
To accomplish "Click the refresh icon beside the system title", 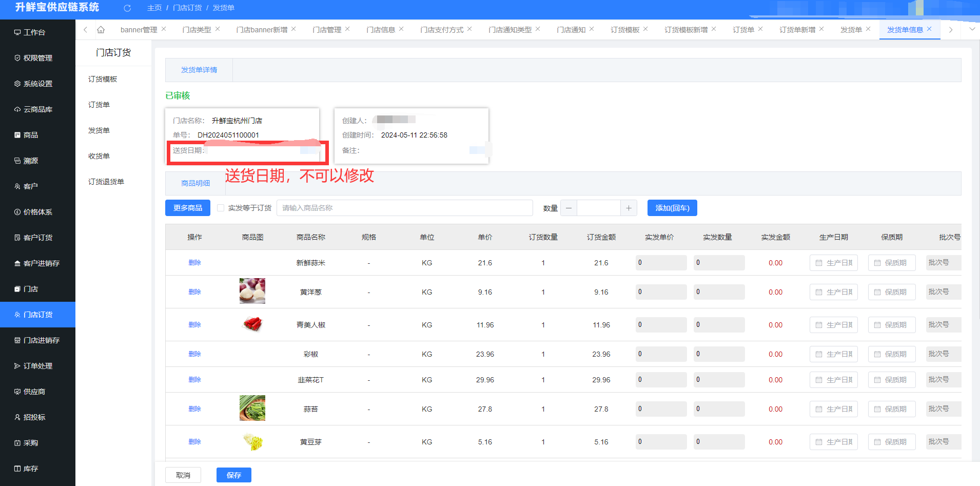I will [x=127, y=8].
